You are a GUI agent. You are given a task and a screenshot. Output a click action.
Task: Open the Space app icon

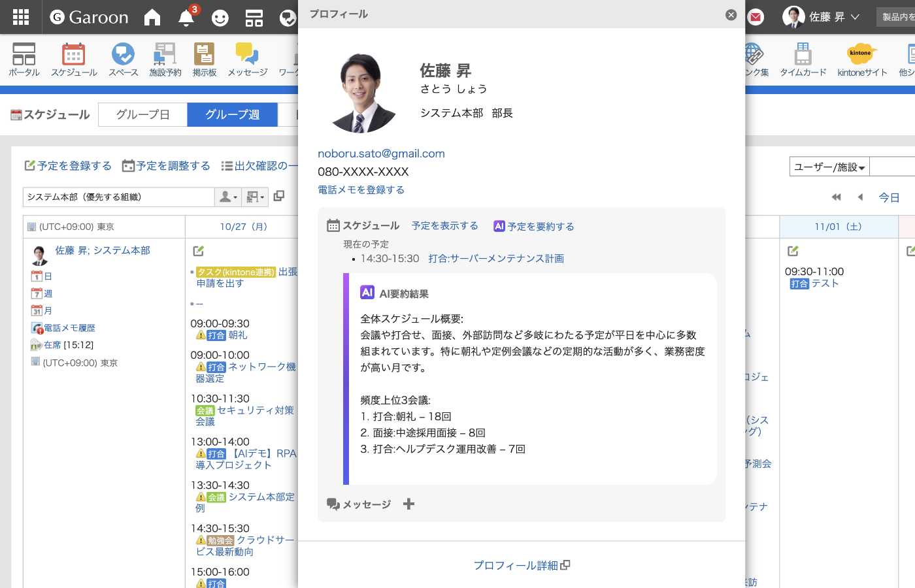123,59
